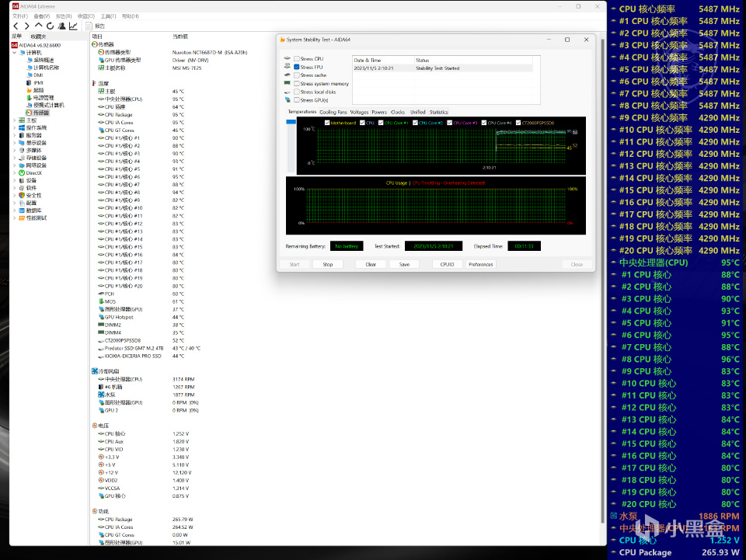Click the forward navigation arrow icon

(27, 26)
